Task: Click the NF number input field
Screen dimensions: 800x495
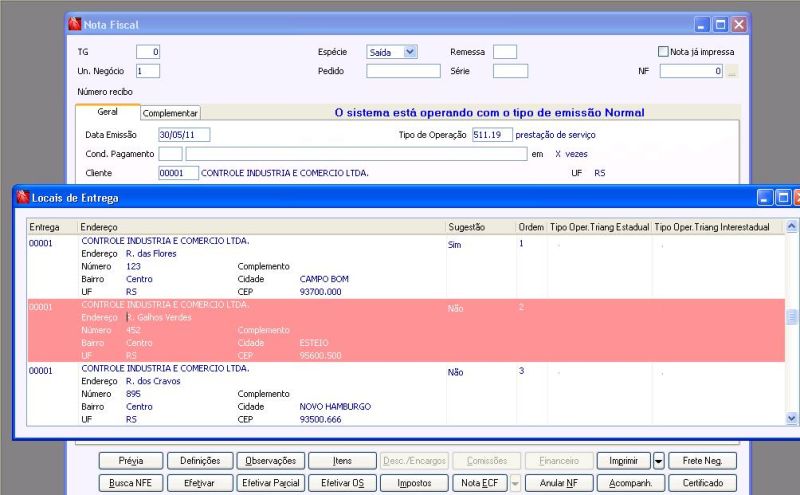Action: (691, 71)
